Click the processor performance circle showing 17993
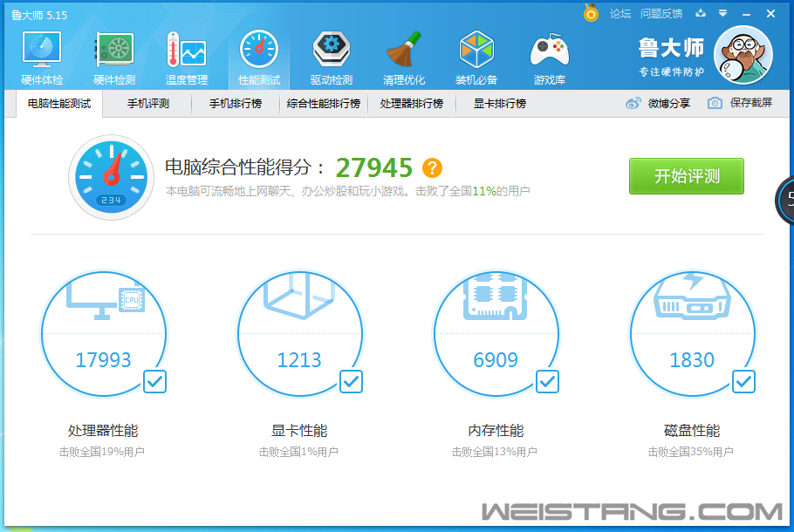Viewport: 794px width, 532px height. coord(103,334)
